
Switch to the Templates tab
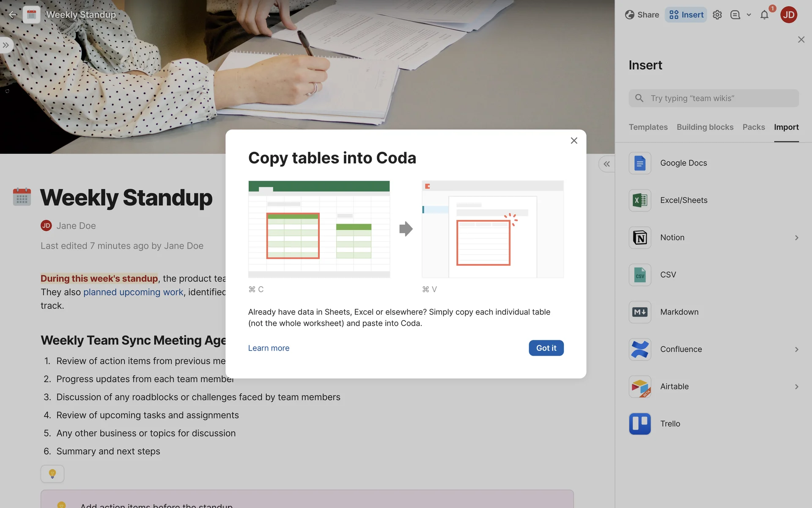[x=648, y=127]
